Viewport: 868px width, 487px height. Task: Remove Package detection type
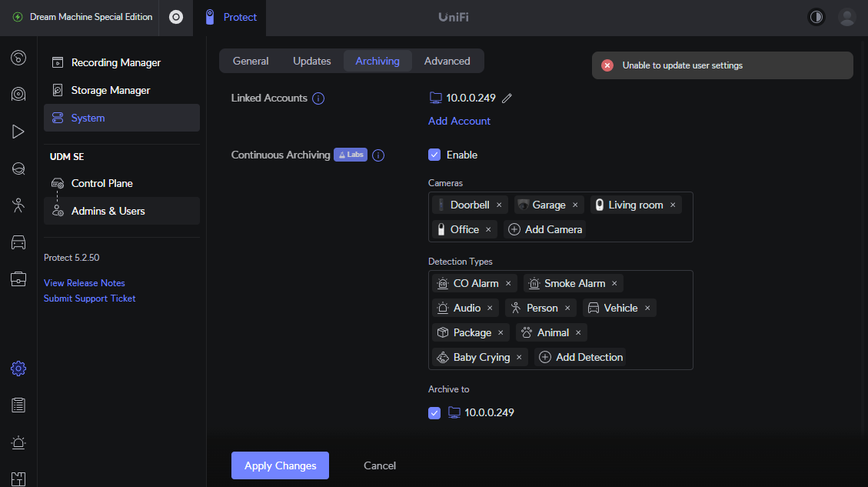501,332
